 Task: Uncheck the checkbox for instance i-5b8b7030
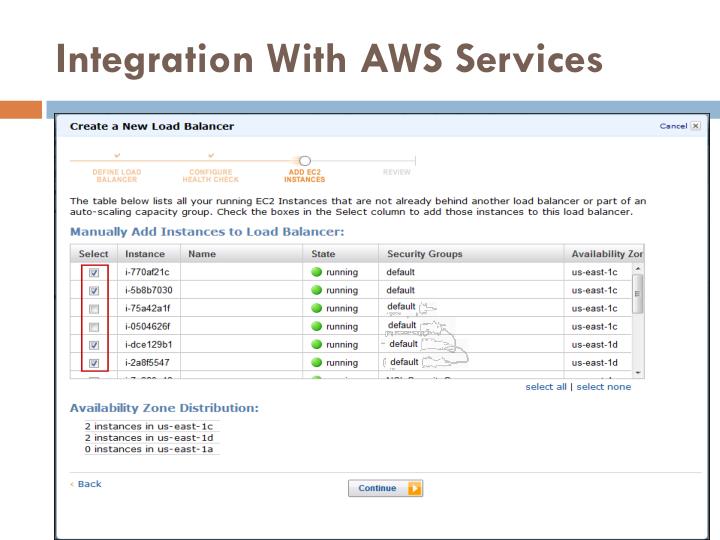click(x=94, y=291)
